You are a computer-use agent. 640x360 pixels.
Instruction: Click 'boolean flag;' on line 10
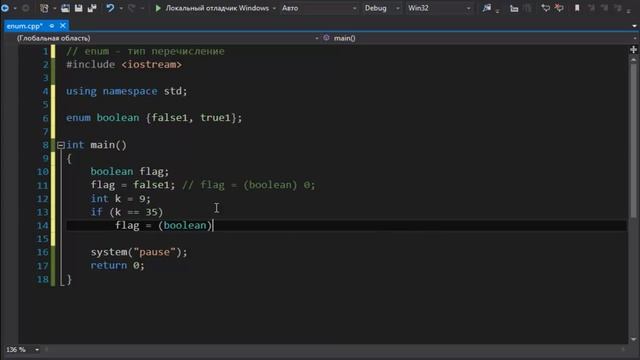[129, 171]
